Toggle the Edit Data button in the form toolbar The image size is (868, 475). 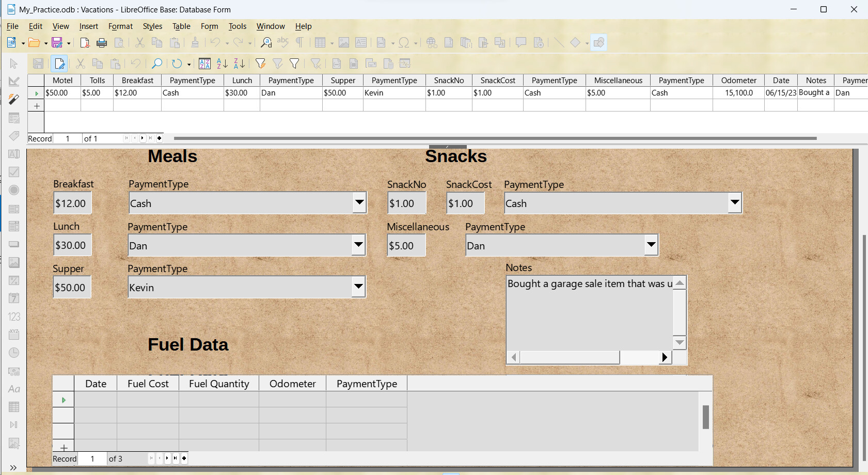[x=59, y=64]
